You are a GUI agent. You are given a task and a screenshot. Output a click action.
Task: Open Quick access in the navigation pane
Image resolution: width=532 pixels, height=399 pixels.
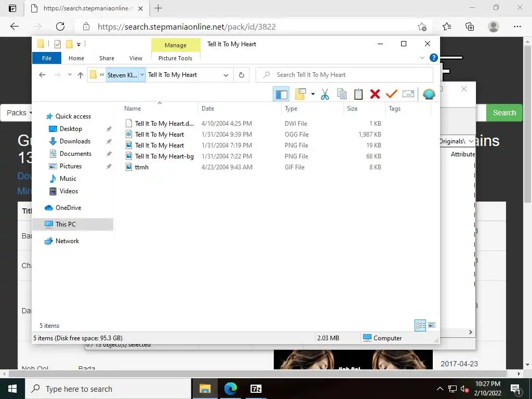tap(73, 116)
